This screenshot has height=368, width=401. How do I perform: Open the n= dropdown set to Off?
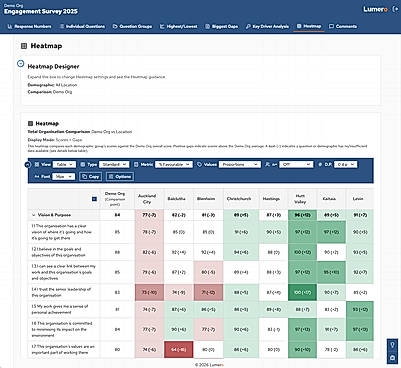point(296,164)
